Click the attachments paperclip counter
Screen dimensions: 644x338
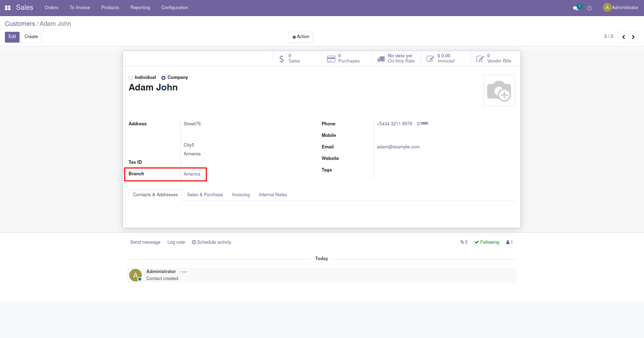(464, 242)
